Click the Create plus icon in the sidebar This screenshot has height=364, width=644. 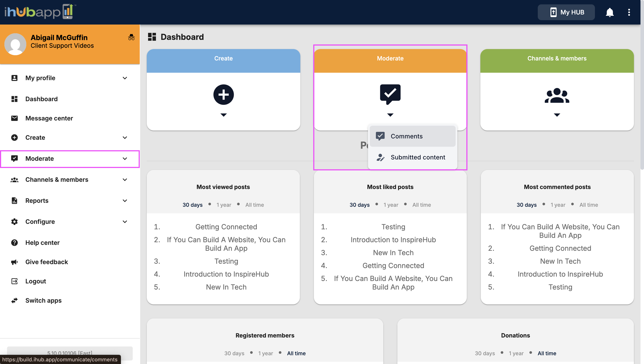tap(14, 137)
